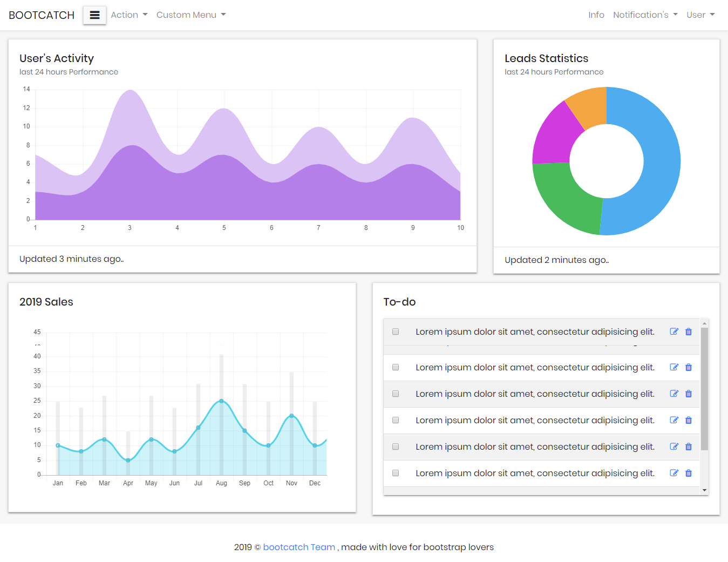Click trash icon of second to-do item
728x562 pixels.
[x=689, y=367]
